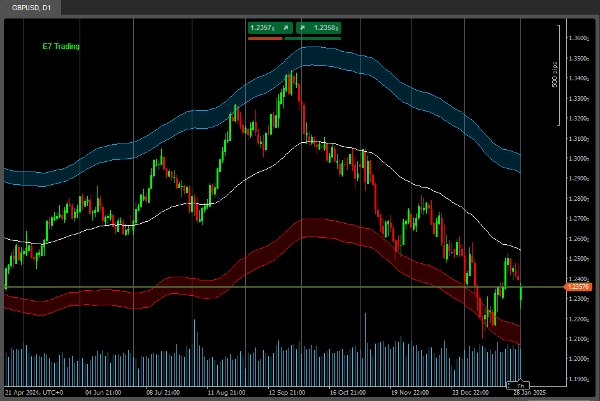Click the red sentiment bar under sell price

click(265, 38)
